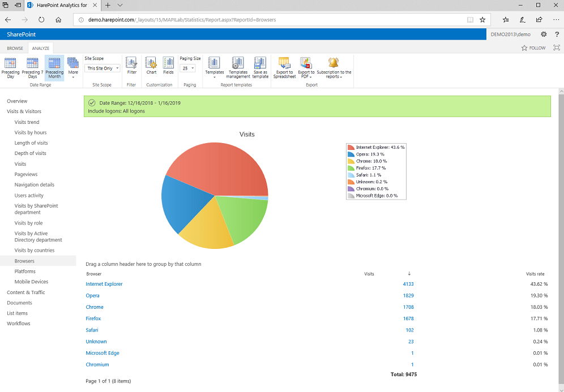Open the Visits by hours report
Image resolution: width=564 pixels, height=392 pixels.
pos(31,132)
